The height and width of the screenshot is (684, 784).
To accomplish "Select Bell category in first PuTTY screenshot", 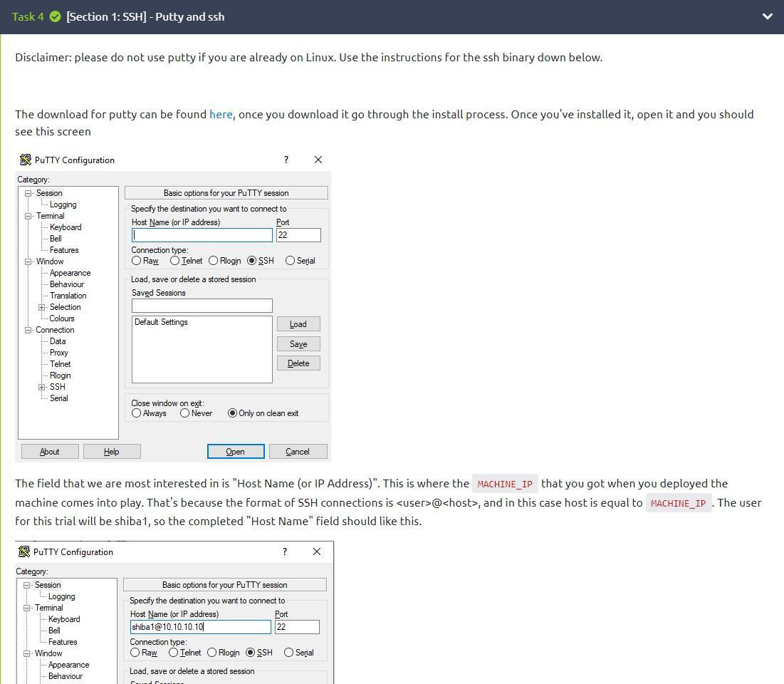I will pyautogui.click(x=56, y=239).
